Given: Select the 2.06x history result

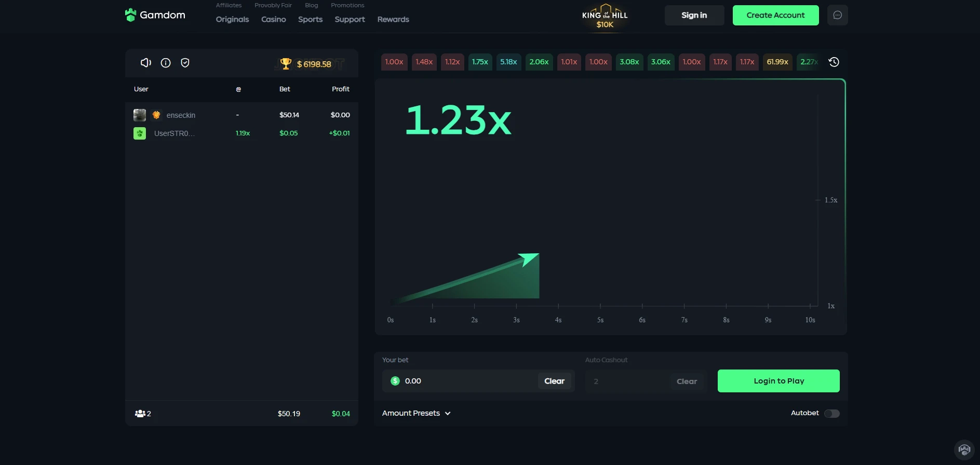Looking at the screenshot, I should click(x=539, y=62).
